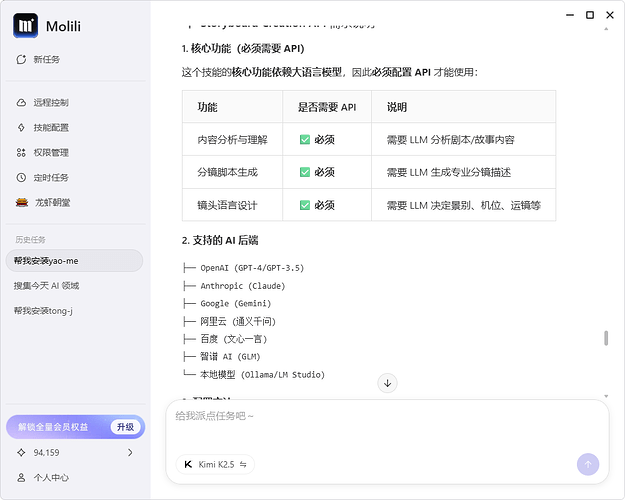Image resolution: width=625 pixels, height=500 pixels.
Task: Click scrollbar down arrow at bottom
Action: (606, 396)
